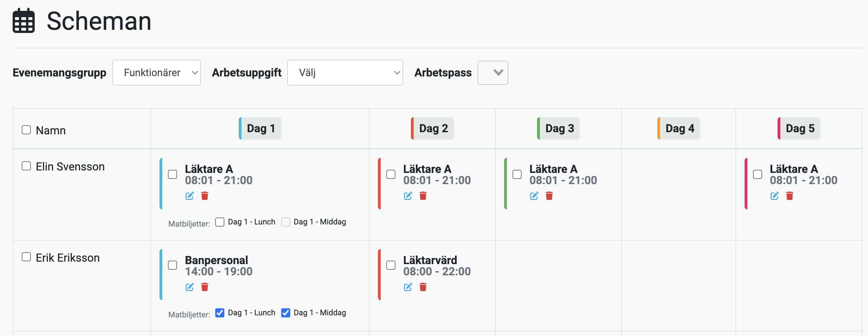Delete Elin Svensson's Dag 3 shift
The height and width of the screenshot is (336, 868).
pyautogui.click(x=549, y=196)
